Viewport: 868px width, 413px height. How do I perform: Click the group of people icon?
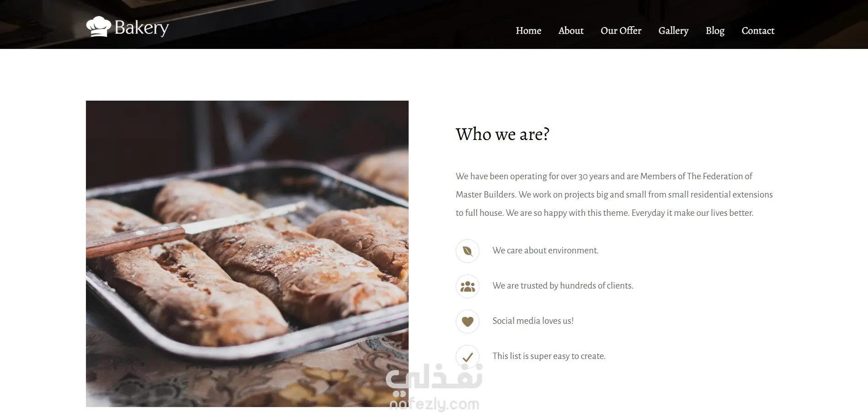click(x=467, y=286)
